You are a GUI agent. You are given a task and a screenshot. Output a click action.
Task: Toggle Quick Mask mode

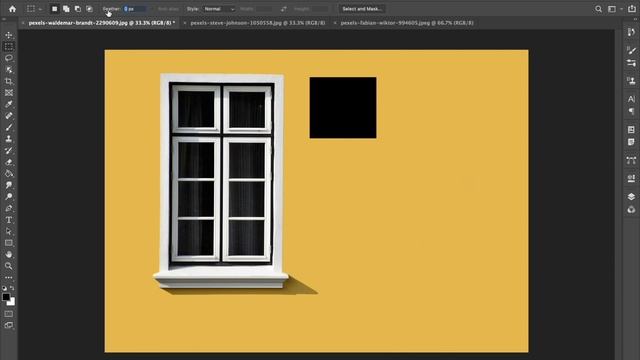[9, 314]
